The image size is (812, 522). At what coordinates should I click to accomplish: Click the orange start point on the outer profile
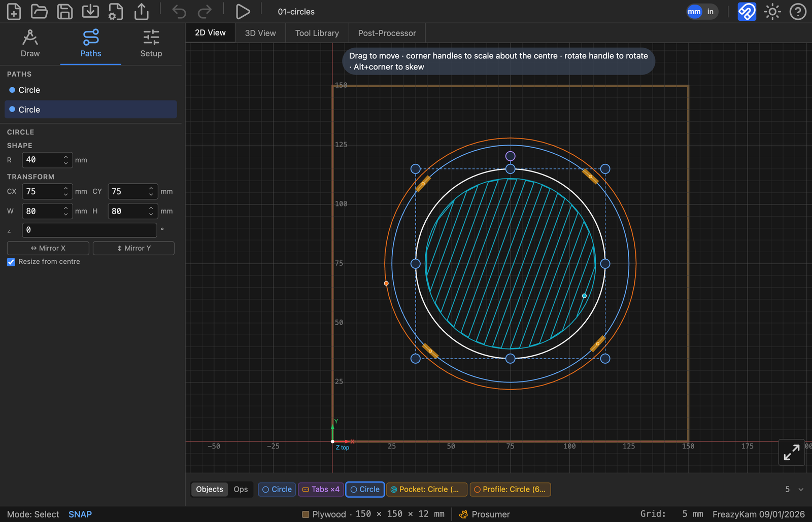[386, 284]
